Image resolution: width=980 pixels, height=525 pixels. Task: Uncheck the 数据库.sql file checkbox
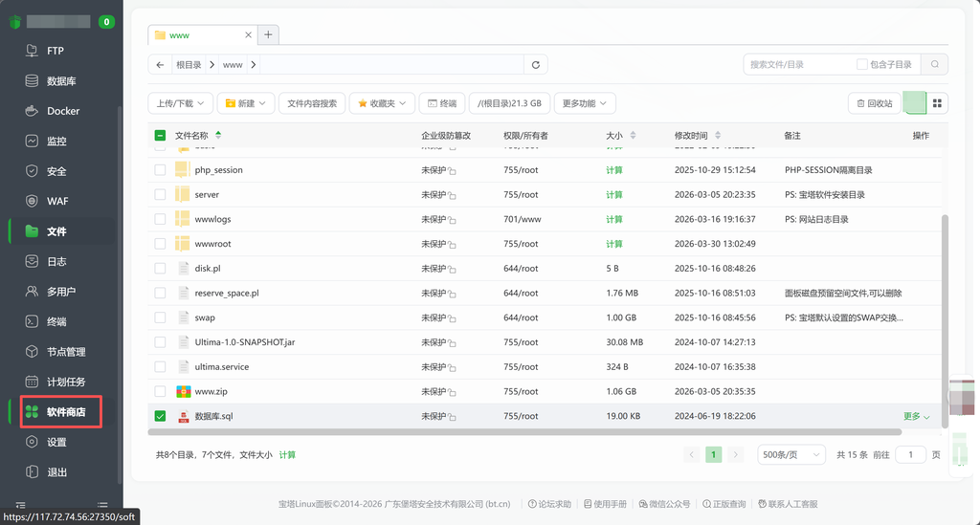pos(160,416)
